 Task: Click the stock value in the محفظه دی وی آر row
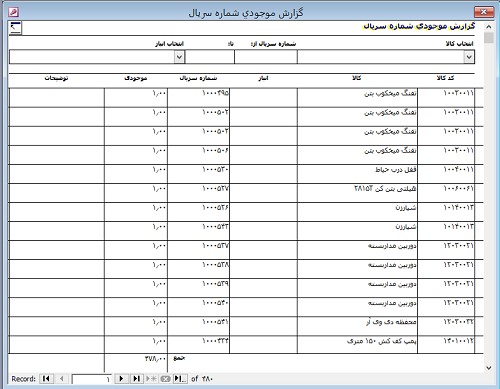click(x=159, y=322)
